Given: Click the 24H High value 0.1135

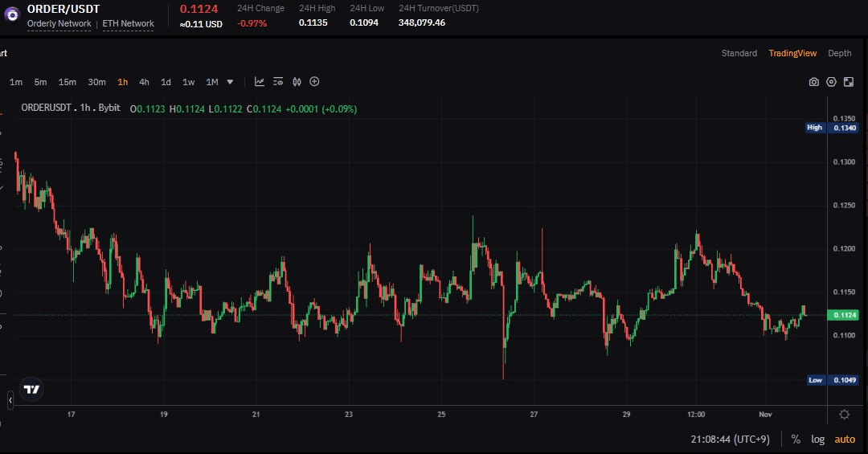Looking at the screenshot, I should (x=313, y=22).
